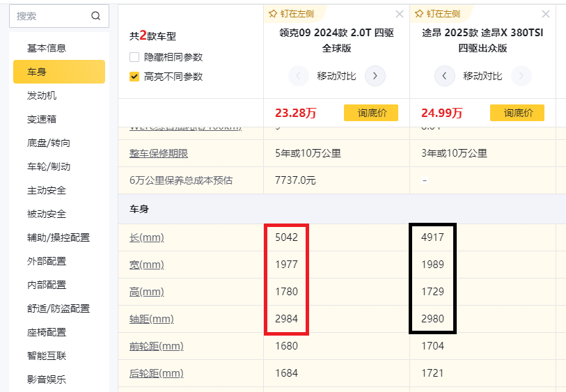Click 3年或10万公里 warranty cell
Image resolution: width=566 pixels, height=392 pixels.
(x=454, y=153)
